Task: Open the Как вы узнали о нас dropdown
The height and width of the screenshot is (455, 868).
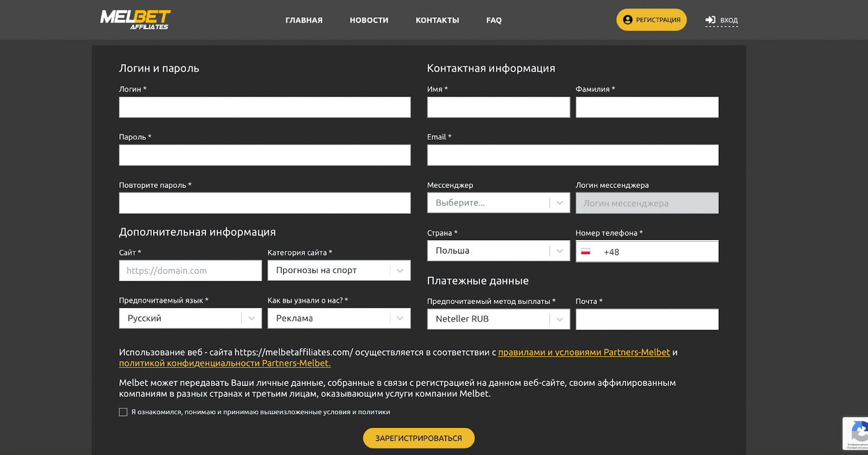Action: (339, 318)
